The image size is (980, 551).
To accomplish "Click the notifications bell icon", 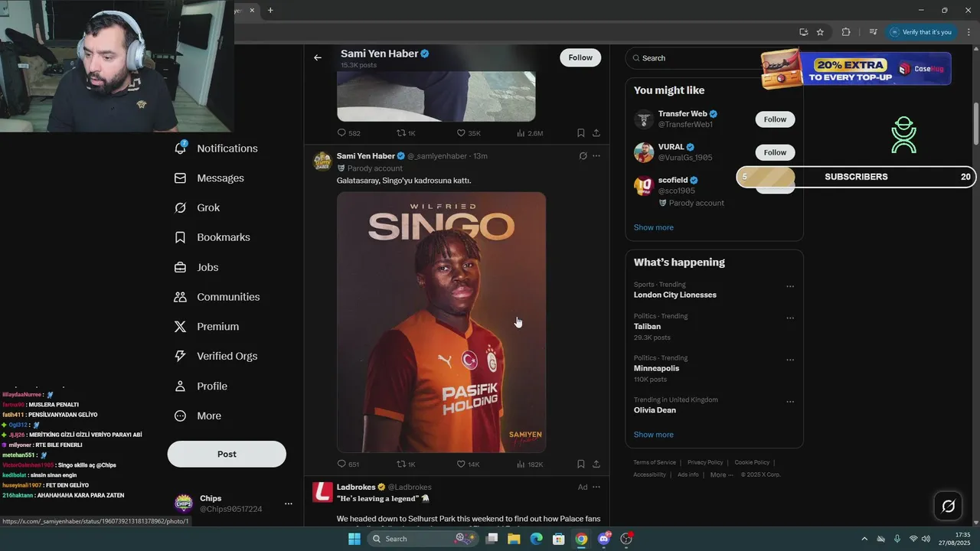I will (181, 148).
